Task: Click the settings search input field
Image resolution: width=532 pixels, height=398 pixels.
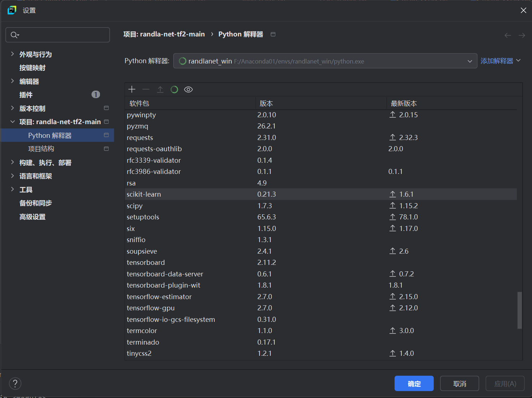Action: pos(58,35)
